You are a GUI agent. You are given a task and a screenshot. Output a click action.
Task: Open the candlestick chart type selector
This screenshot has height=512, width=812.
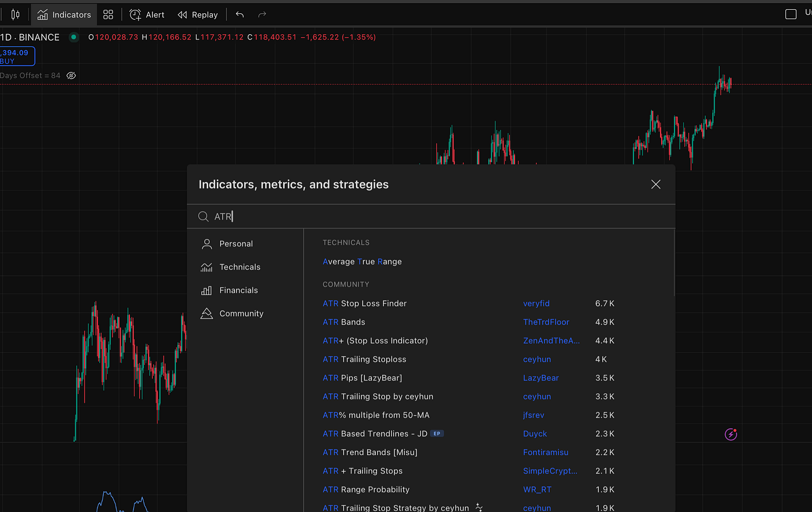click(x=15, y=14)
